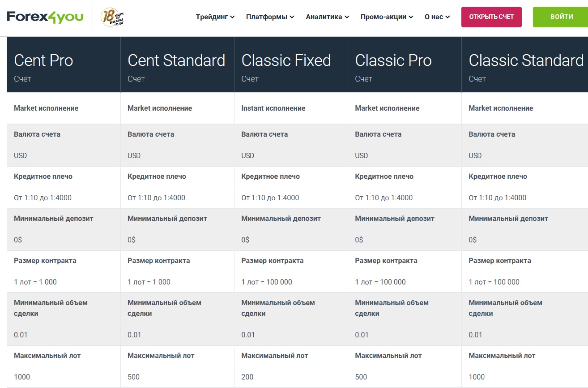The height and width of the screenshot is (388, 588).
Task: Open the О нас dropdown
Action: [437, 17]
